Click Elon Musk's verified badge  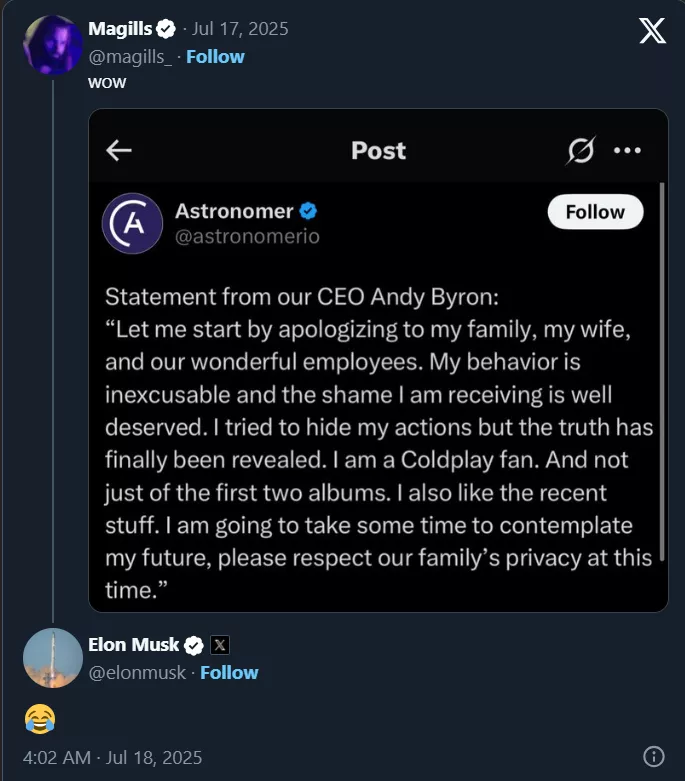pos(194,645)
